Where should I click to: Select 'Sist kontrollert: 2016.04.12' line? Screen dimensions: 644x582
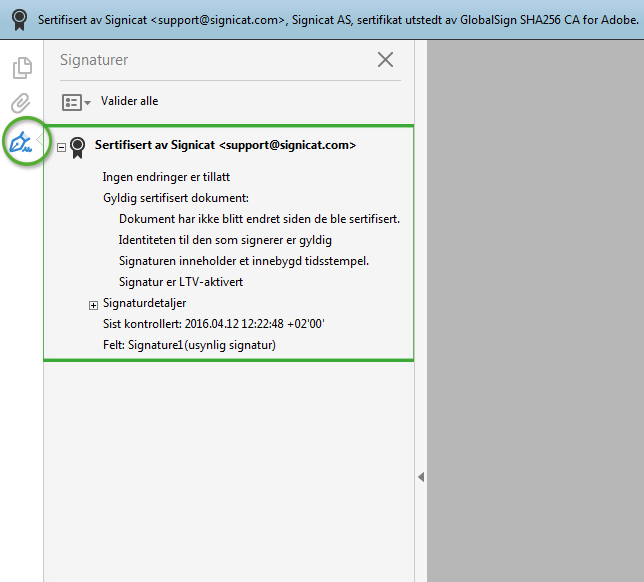pos(214,324)
